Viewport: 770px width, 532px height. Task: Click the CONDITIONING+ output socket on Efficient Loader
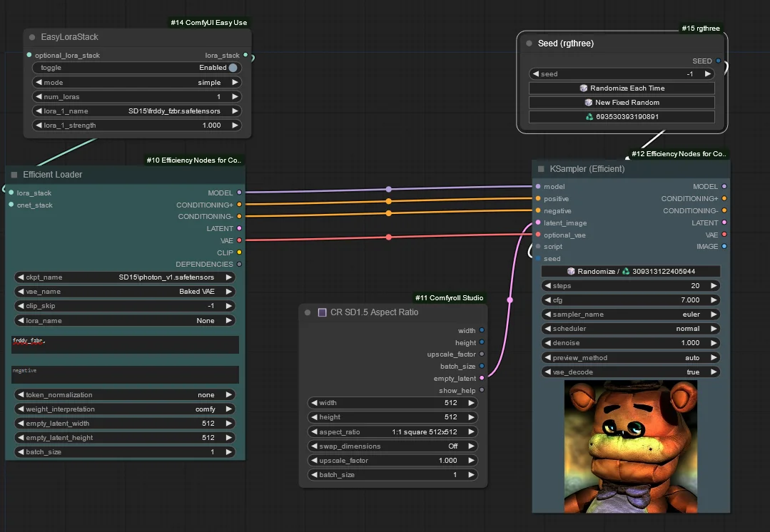(239, 205)
